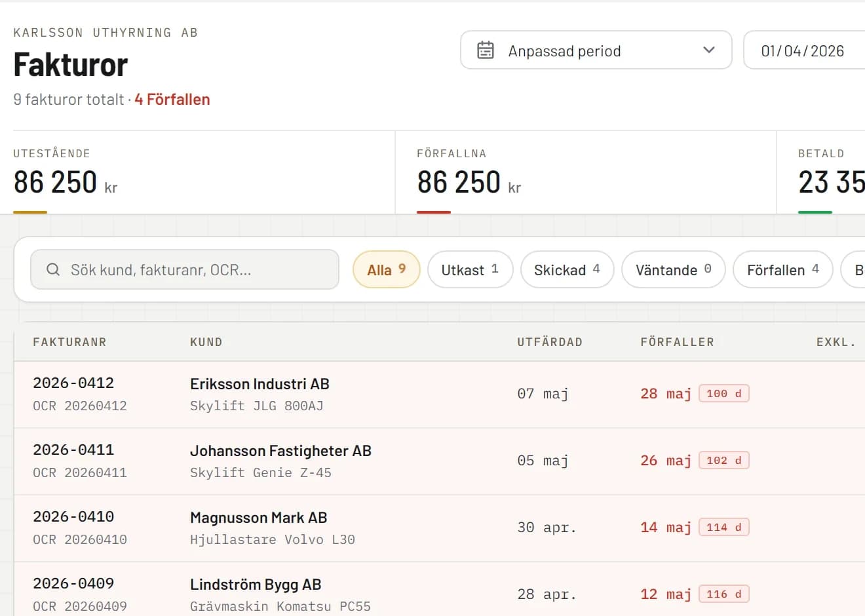
Task: Click Grävmaskin Komatsu PC55 item text
Action: click(280, 606)
